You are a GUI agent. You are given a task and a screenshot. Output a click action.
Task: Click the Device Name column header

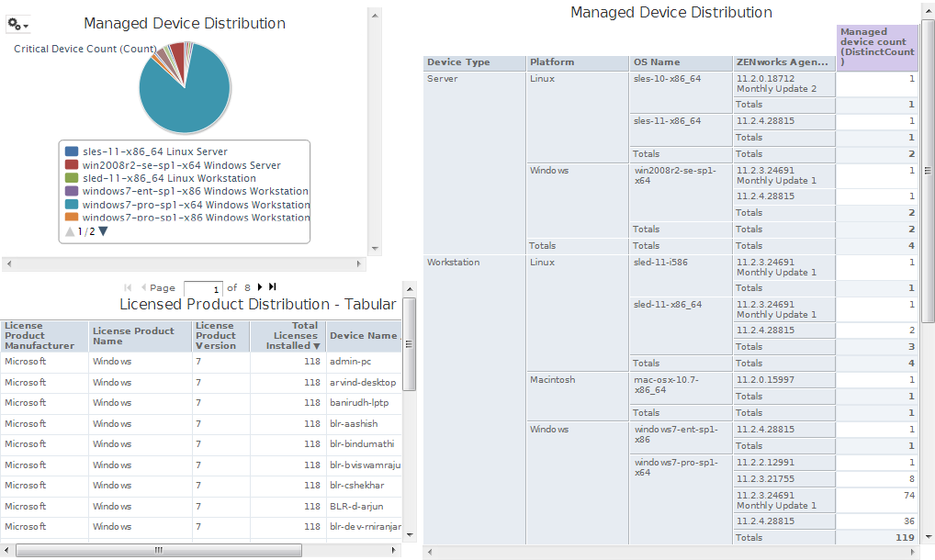point(363,336)
